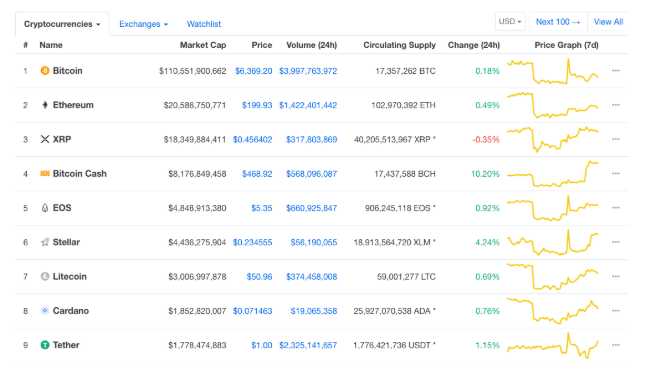Click EOS volume $660,925,847
This screenshot has width=649, height=372.
312,208
